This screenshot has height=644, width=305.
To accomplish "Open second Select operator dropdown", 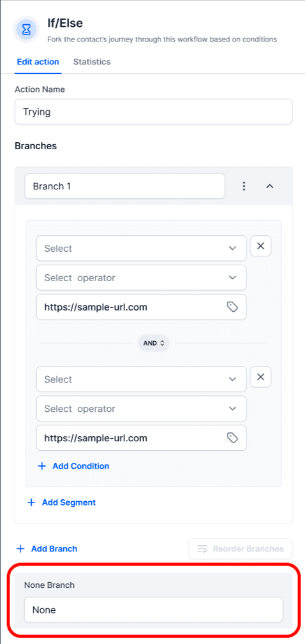I will (142, 409).
